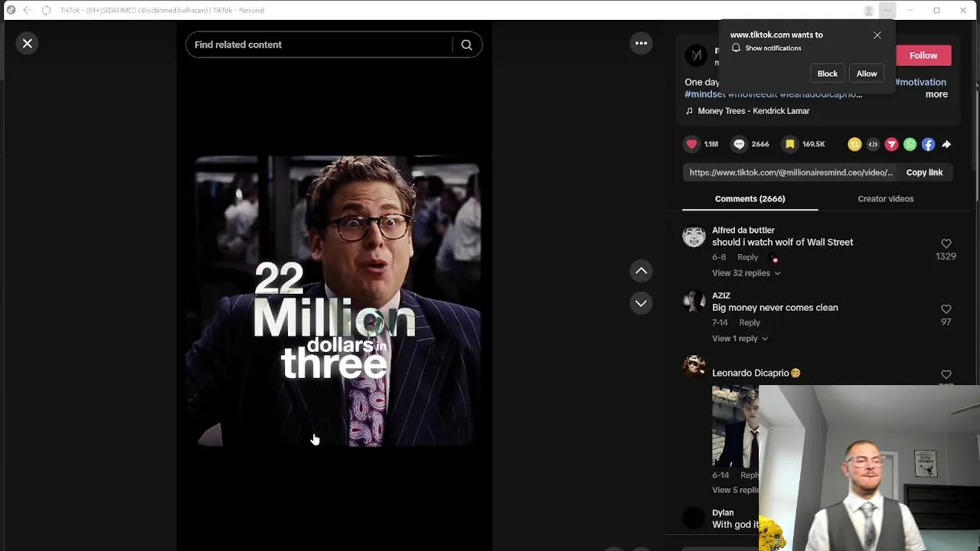Open comments via speech bubble icon
The image size is (980, 551).
point(739,144)
